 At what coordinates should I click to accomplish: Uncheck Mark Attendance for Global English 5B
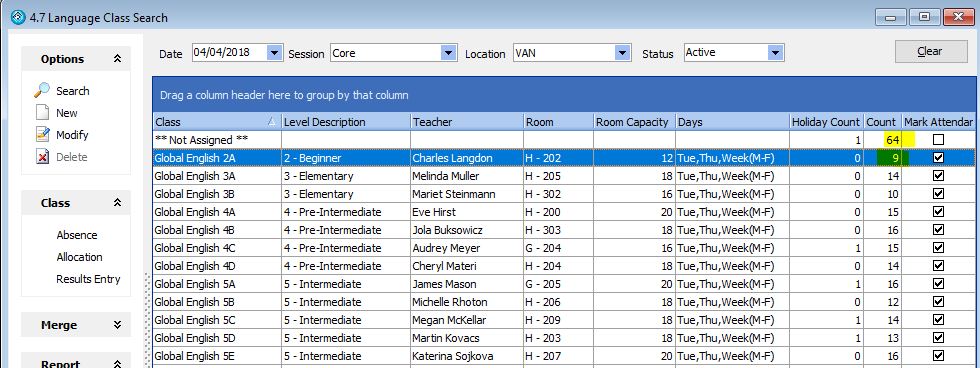coord(938,302)
